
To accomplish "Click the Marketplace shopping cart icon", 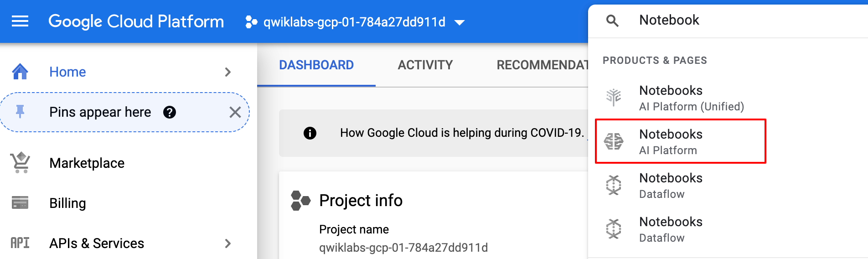I will point(20,163).
